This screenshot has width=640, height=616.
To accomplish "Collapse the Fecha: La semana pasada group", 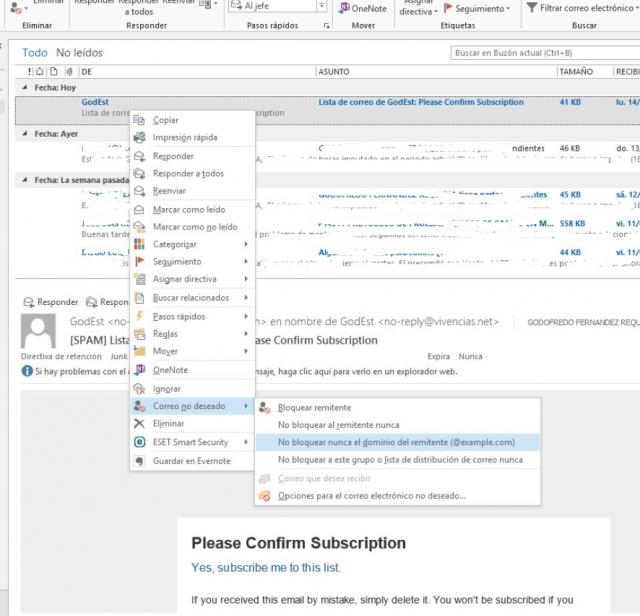I will (25, 180).
